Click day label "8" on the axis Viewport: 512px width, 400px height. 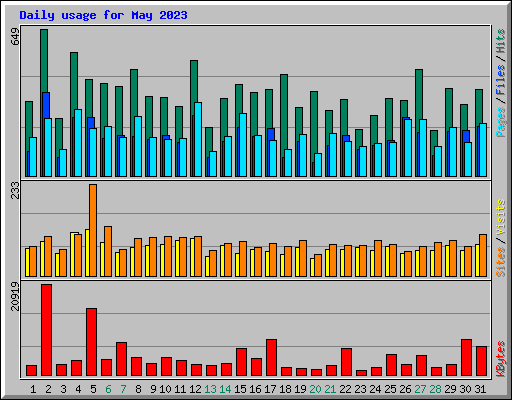(x=138, y=389)
